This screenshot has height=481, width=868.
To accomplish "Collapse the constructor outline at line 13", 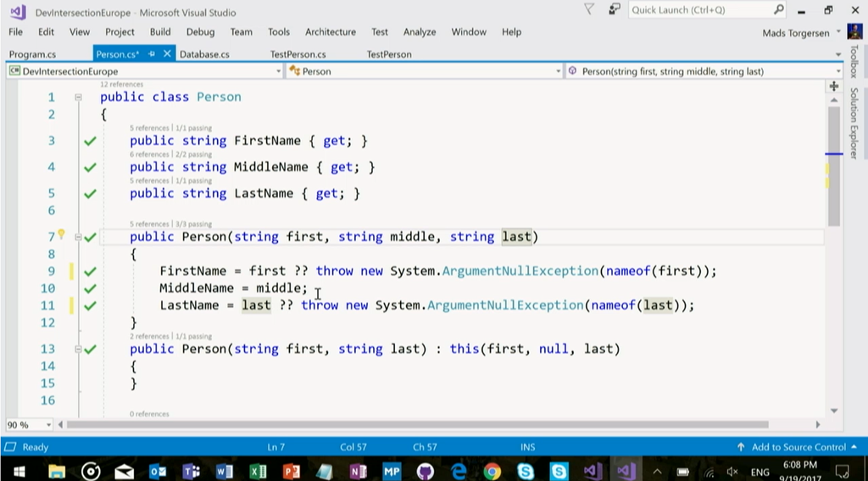I will point(78,350).
